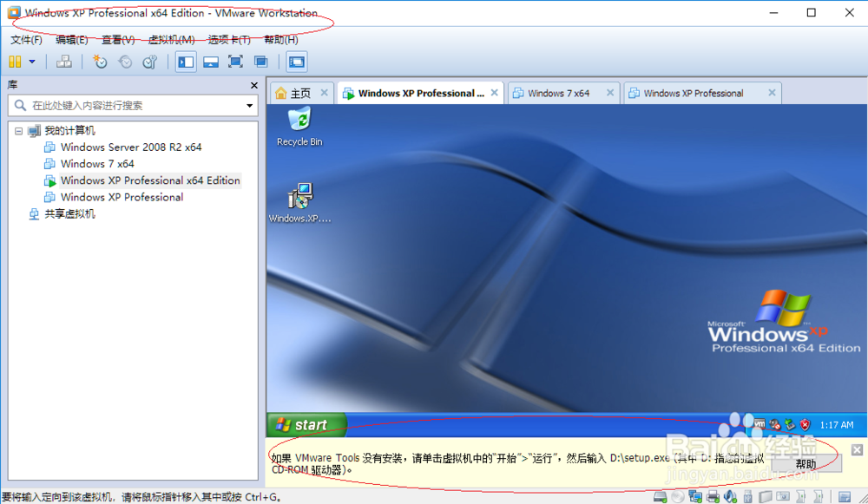
Task: Close the active Windows XP Professional ... tab
Action: tap(495, 93)
